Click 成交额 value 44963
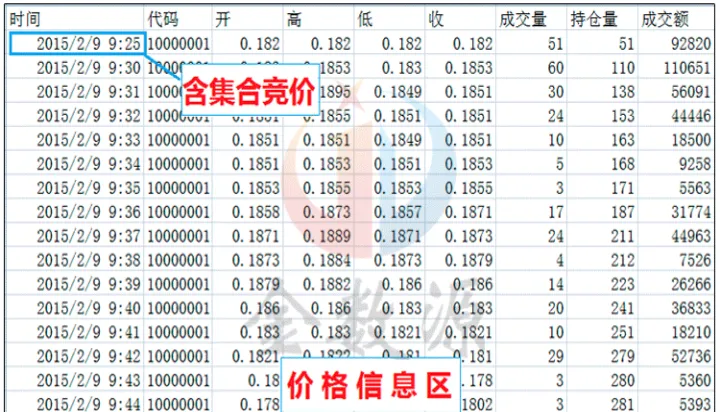This screenshot has width=720, height=412. 691,236
